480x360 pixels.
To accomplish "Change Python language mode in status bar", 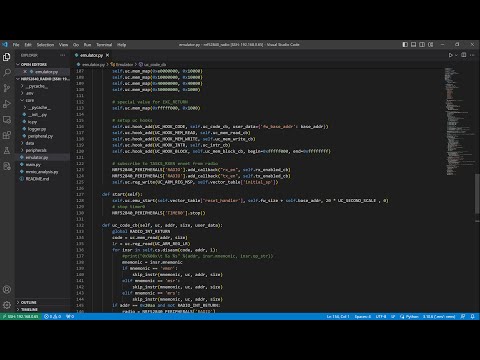I will [412, 317].
